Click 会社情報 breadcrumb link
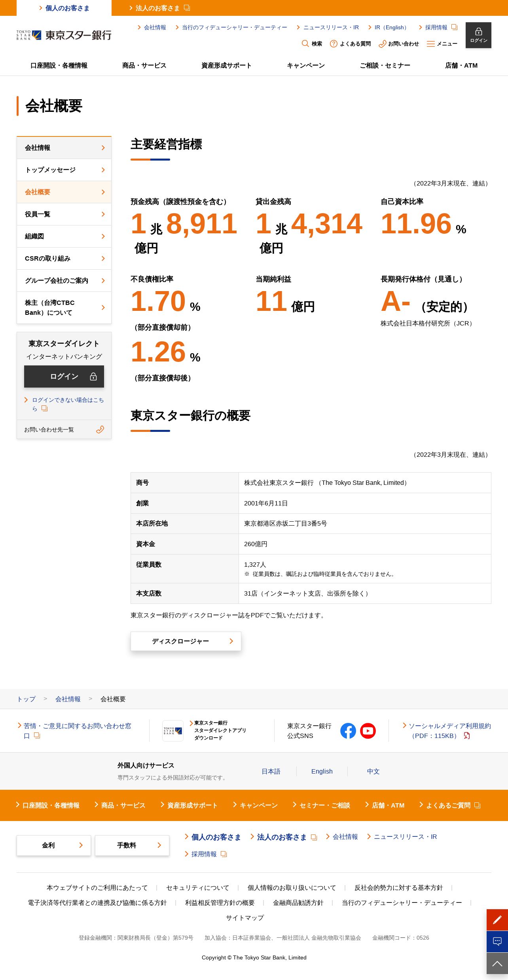 68,699
